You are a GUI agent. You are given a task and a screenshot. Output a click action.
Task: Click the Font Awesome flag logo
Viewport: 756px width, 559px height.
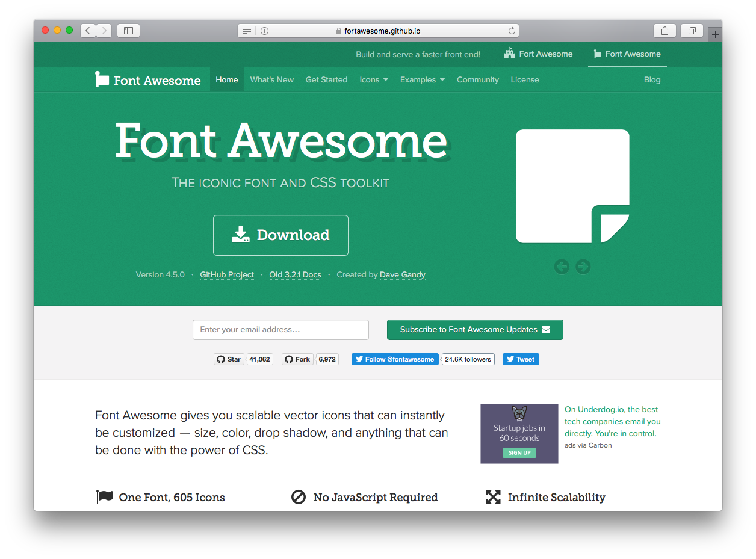click(x=101, y=78)
